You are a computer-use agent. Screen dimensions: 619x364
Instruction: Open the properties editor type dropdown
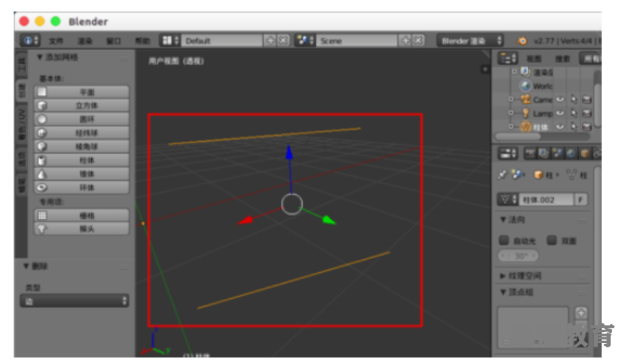click(x=508, y=153)
